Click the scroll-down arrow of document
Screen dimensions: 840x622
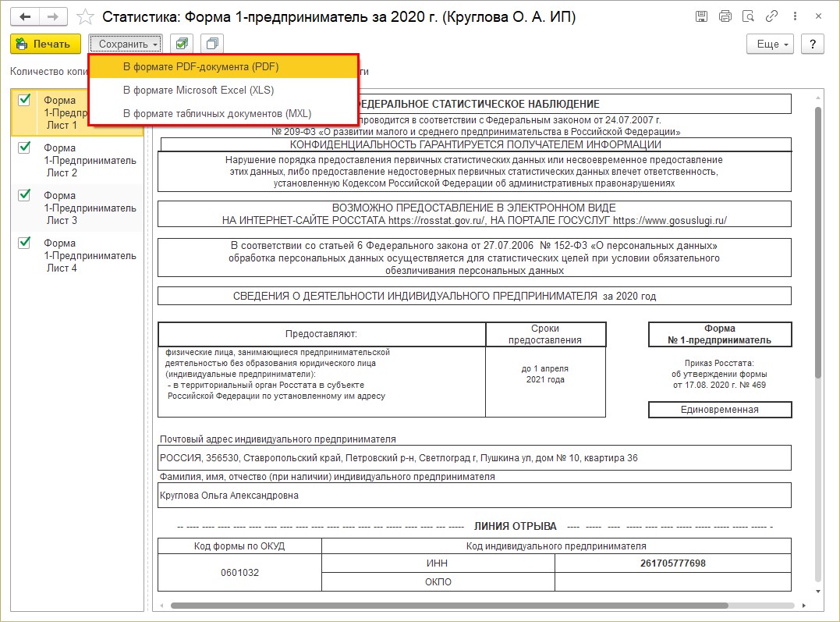[x=818, y=592]
